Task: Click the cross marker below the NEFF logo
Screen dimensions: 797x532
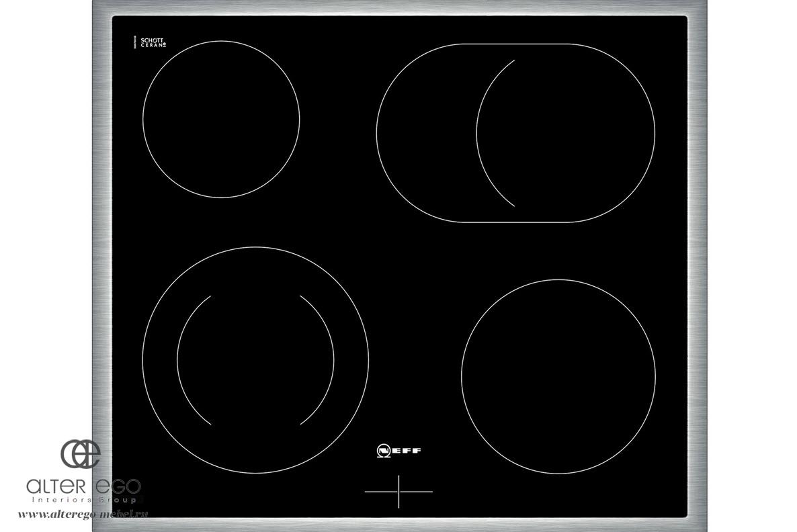Action: (398, 492)
